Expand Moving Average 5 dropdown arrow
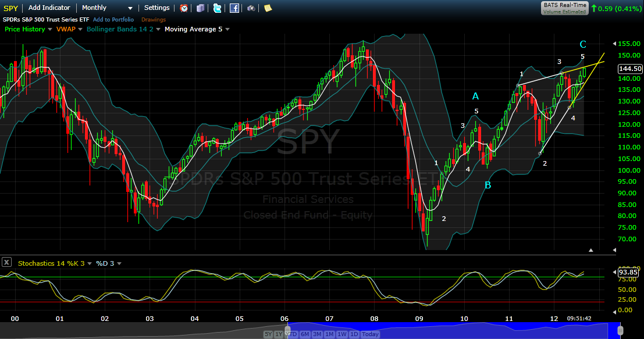This screenshot has height=339, width=644. (227, 30)
